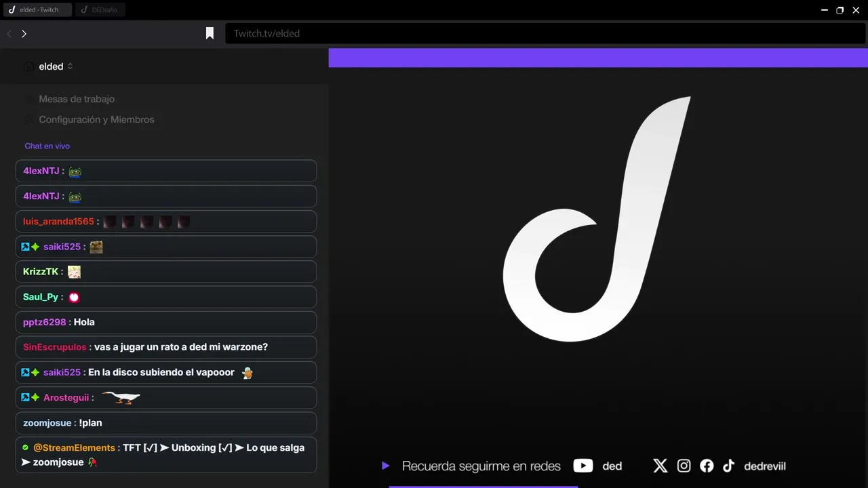Screen dimensions: 868x488
Task: Select "En la disco subiendo el vapooor" text
Action: (x=161, y=372)
